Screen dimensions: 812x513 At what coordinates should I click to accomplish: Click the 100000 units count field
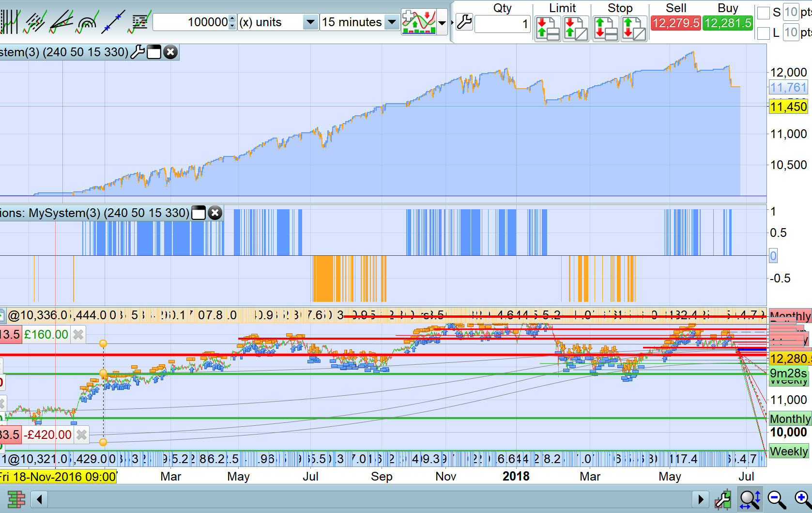191,22
